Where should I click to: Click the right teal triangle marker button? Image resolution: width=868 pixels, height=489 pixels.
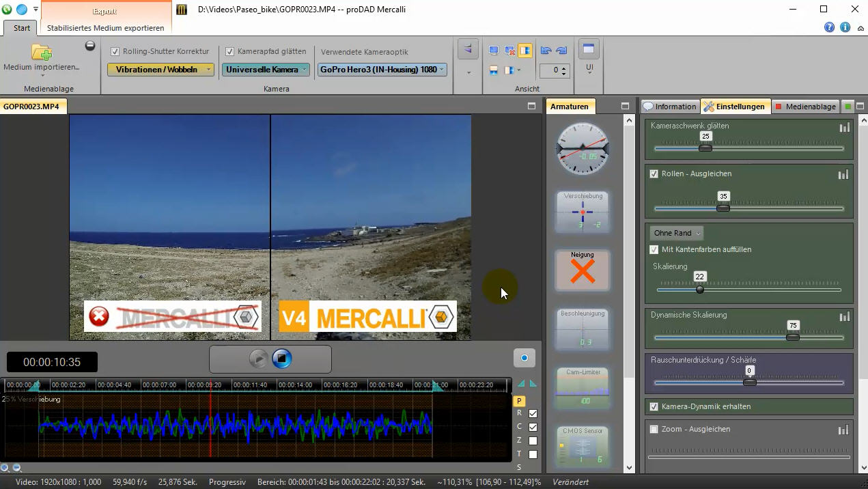click(533, 384)
